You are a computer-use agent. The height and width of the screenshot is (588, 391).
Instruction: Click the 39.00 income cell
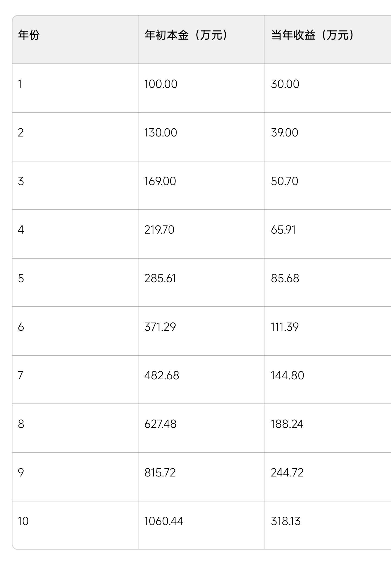[x=328, y=137]
